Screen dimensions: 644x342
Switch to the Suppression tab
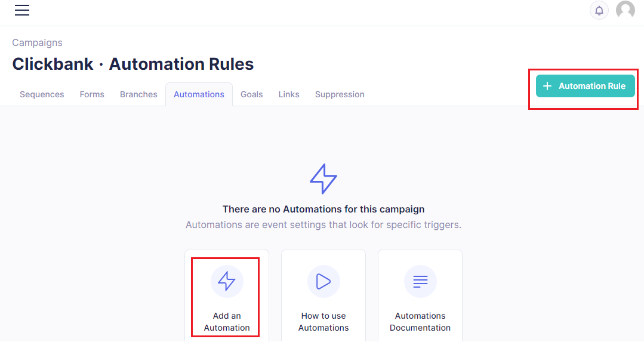point(340,94)
